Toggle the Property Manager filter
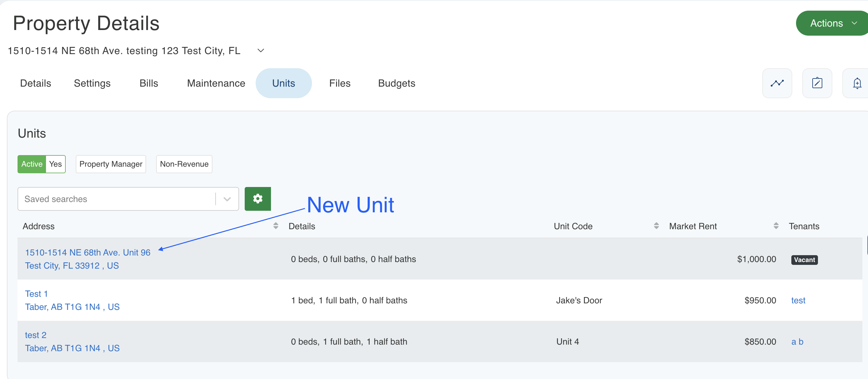Image resolution: width=868 pixels, height=379 pixels. (111, 164)
